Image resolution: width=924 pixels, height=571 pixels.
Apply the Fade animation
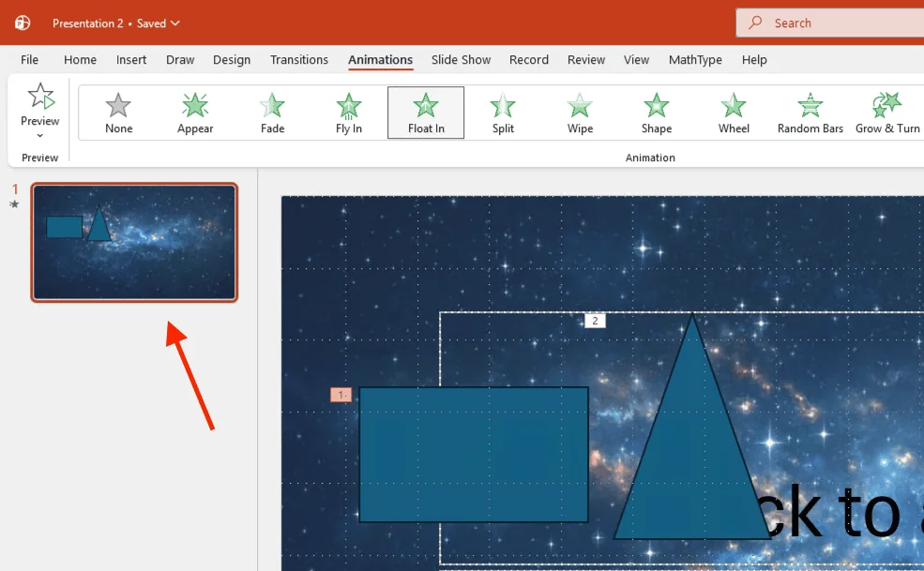coord(272,113)
